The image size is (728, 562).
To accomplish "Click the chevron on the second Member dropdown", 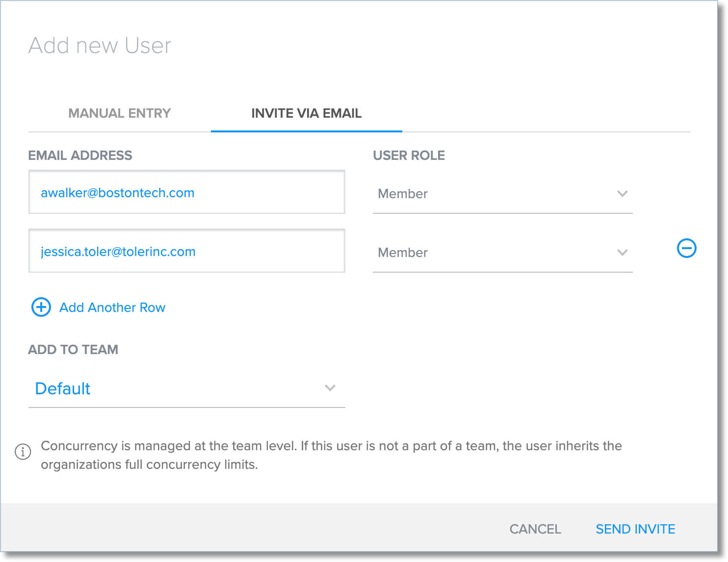I will tap(622, 253).
